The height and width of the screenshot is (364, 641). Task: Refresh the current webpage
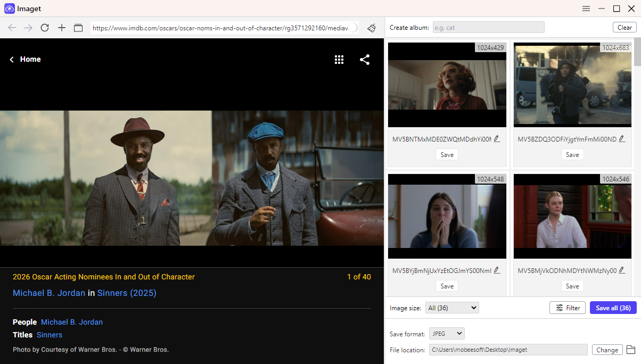click(45, 28)
